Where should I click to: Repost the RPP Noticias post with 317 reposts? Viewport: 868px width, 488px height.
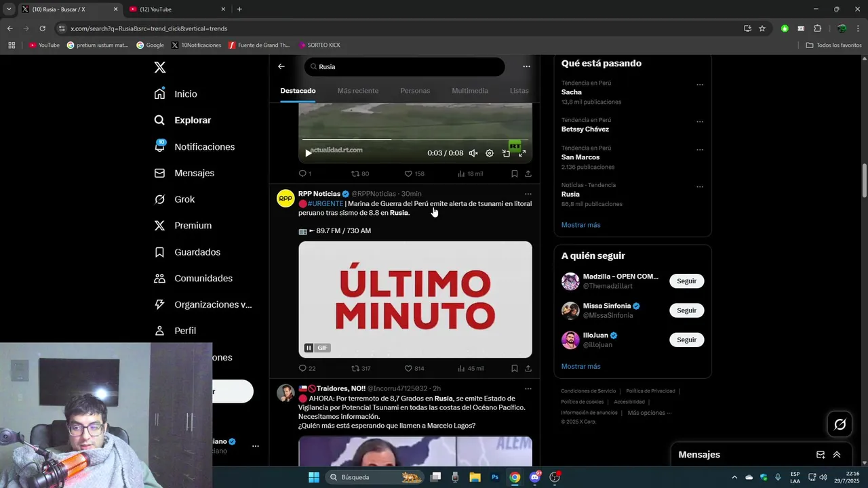[361, 369]
